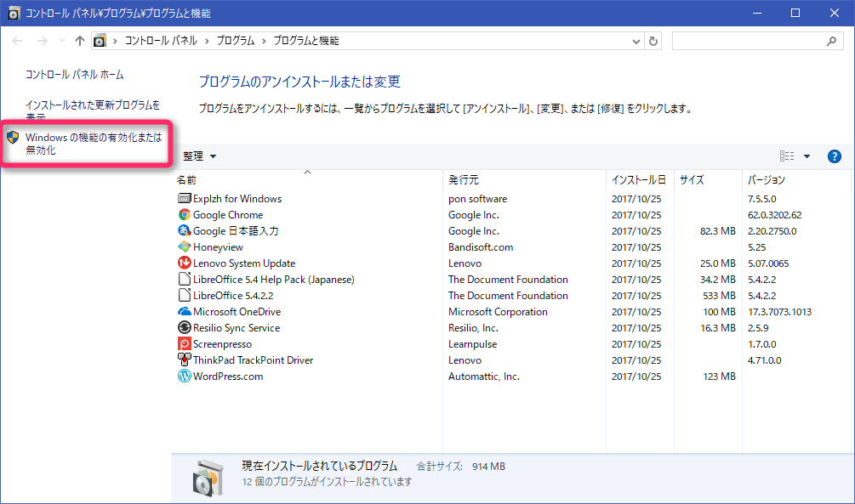Click the コントロール パネル breadcrumb
Viewport: 855px width, 504px height.
[161, 41]
